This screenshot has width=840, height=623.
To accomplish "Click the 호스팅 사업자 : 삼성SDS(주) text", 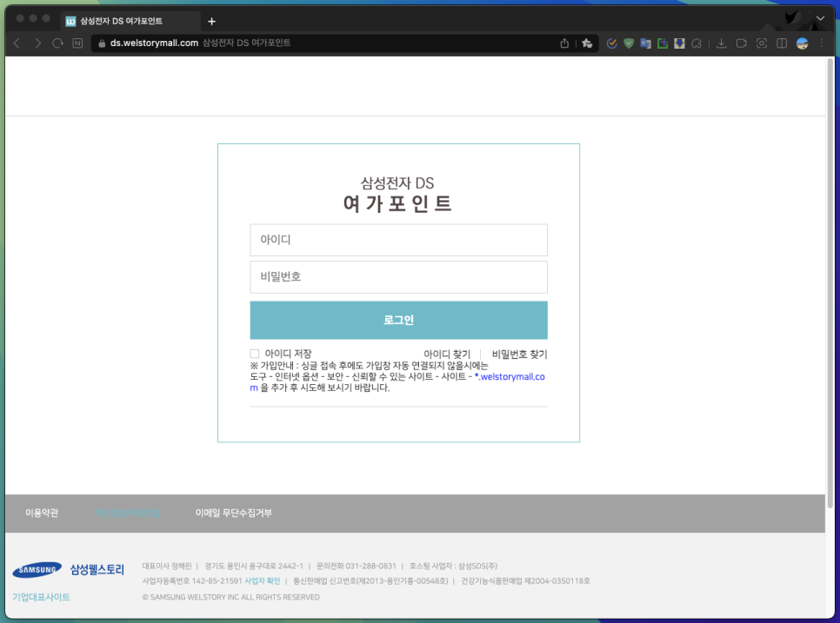I will click(x=453, y=566).
